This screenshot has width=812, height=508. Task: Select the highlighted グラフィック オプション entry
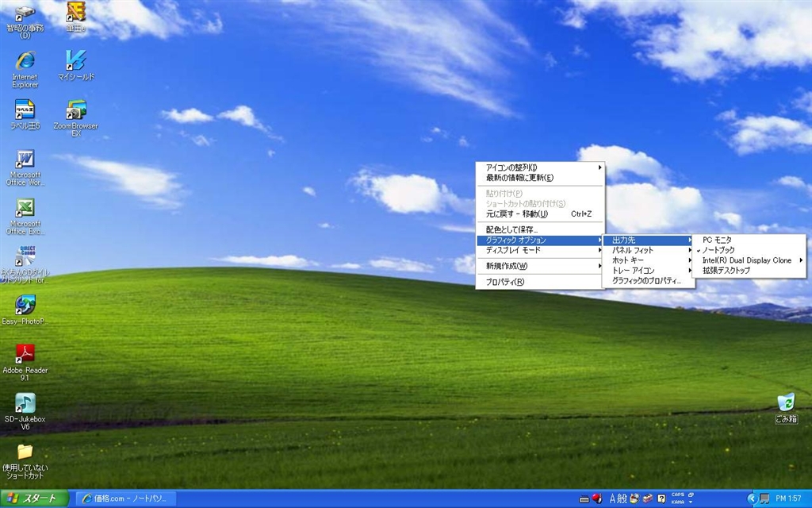[x=540, y=240]
